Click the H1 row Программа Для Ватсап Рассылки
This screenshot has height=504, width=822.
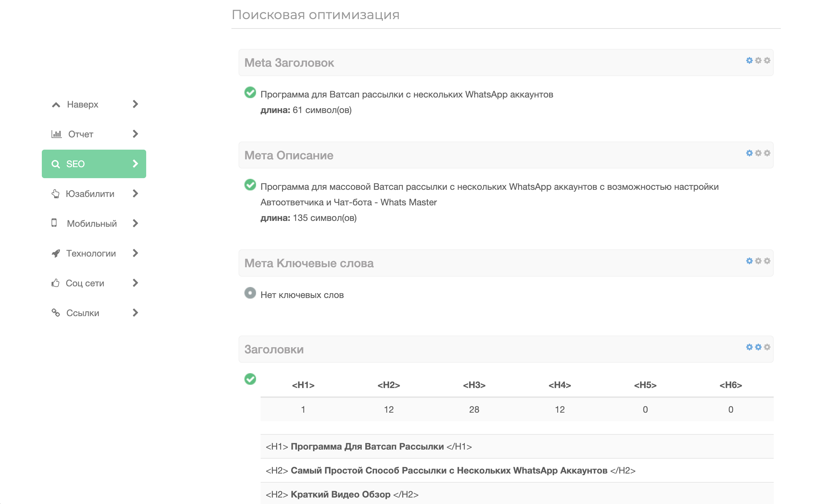[x=367, y=446]
